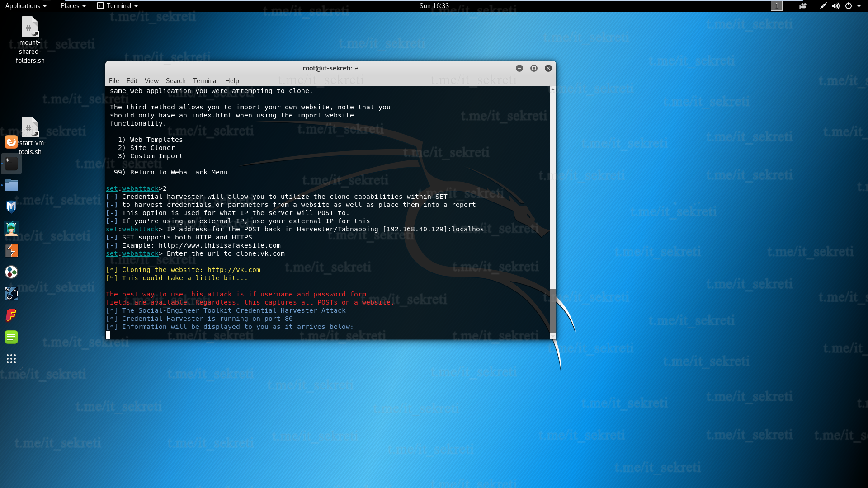
Task: Open the Search menu in terminal
Action: [175, 81]
